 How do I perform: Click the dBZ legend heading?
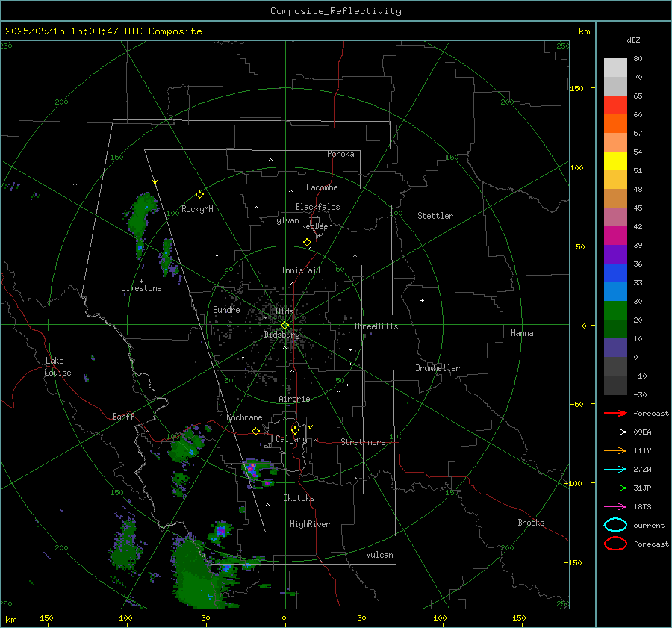tap(633, 40)
